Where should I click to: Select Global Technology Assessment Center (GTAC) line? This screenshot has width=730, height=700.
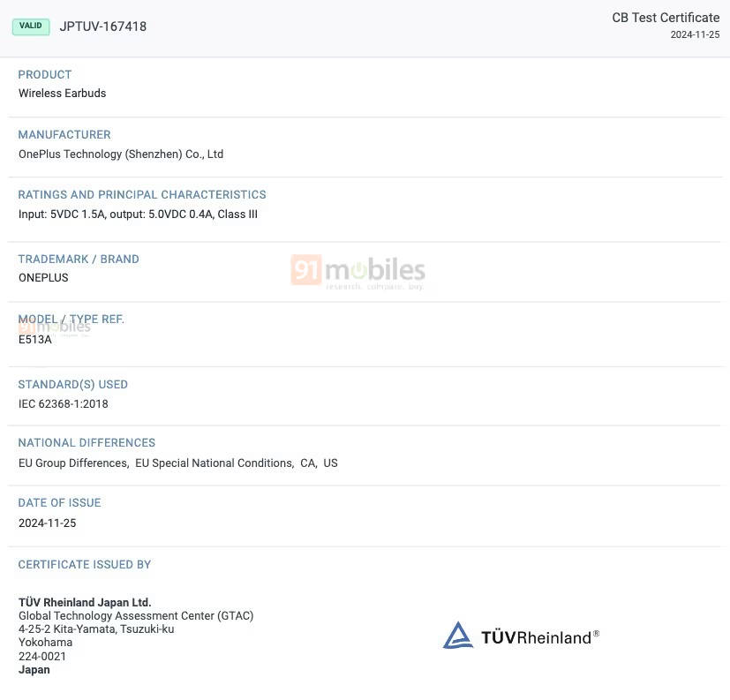(x=136, y=616)
